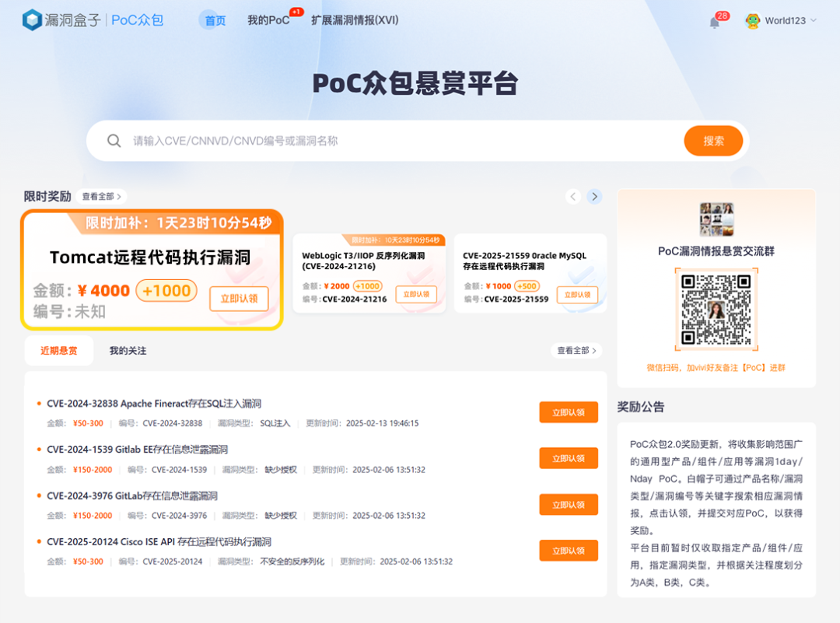Claim the Oracle MySQL CVE-2025-21559 card
The height and width of the screenshot is (623, 840).
pos(577,295)
